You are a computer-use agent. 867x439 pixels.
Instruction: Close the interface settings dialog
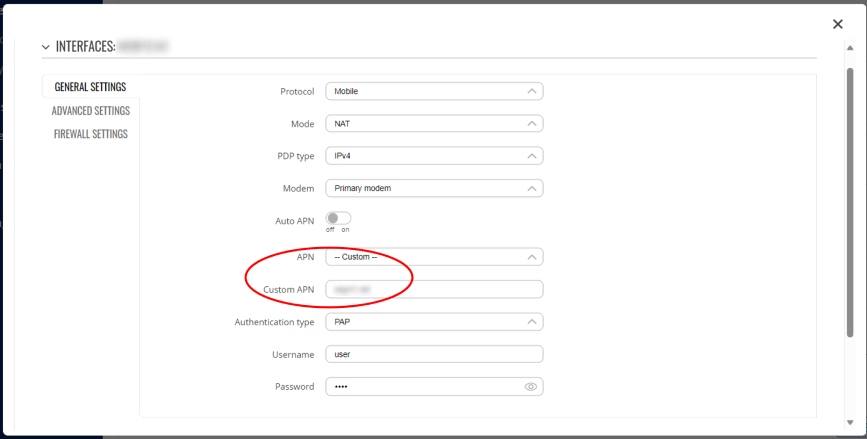tap(837, 24)
